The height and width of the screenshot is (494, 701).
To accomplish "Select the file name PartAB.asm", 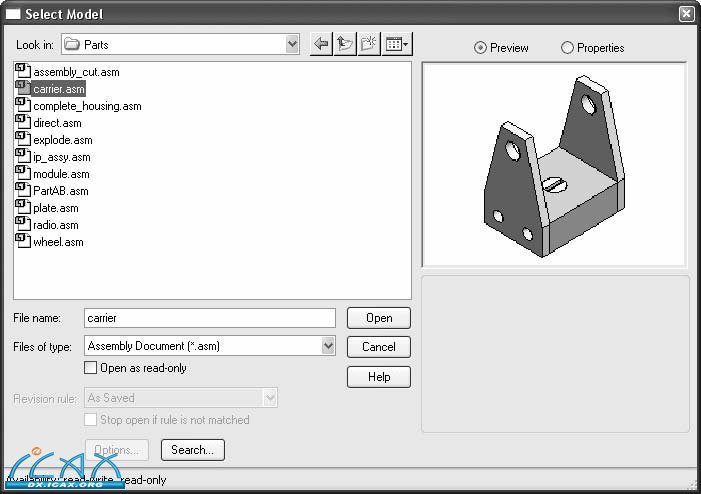I will [61, 191].
